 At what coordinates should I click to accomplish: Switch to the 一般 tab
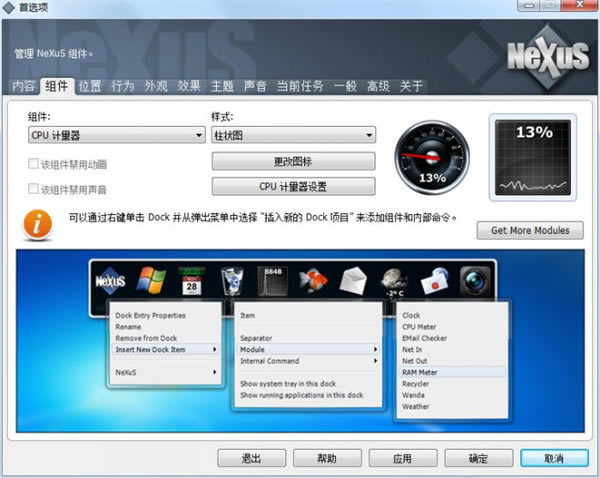click(345, 86)
